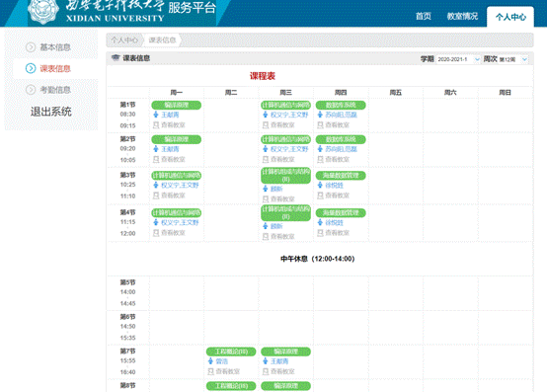
Task: Click 查看教室 link in Thursday 第2节
Action: point(338,159)
